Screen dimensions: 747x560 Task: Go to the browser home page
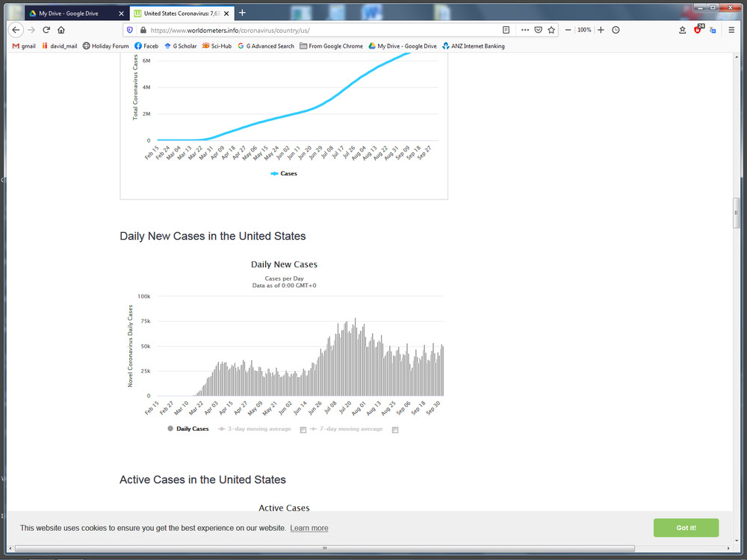coord(61,30)
